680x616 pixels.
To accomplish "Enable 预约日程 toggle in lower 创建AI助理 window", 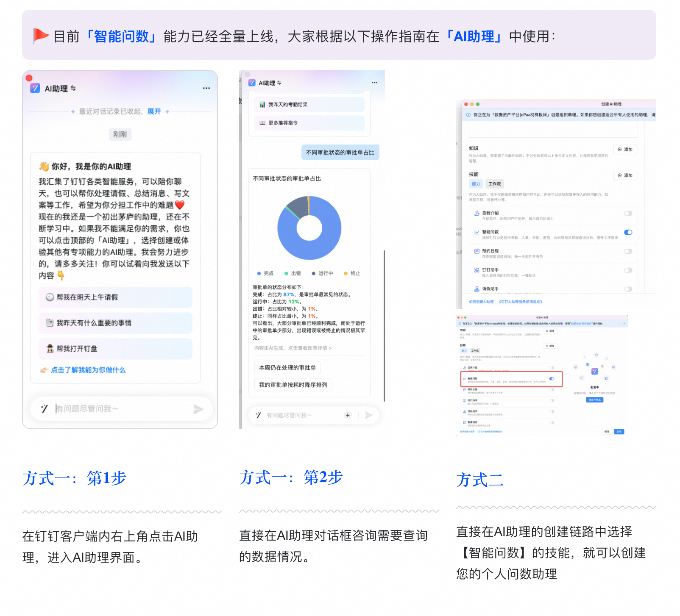I will point(552,389).
